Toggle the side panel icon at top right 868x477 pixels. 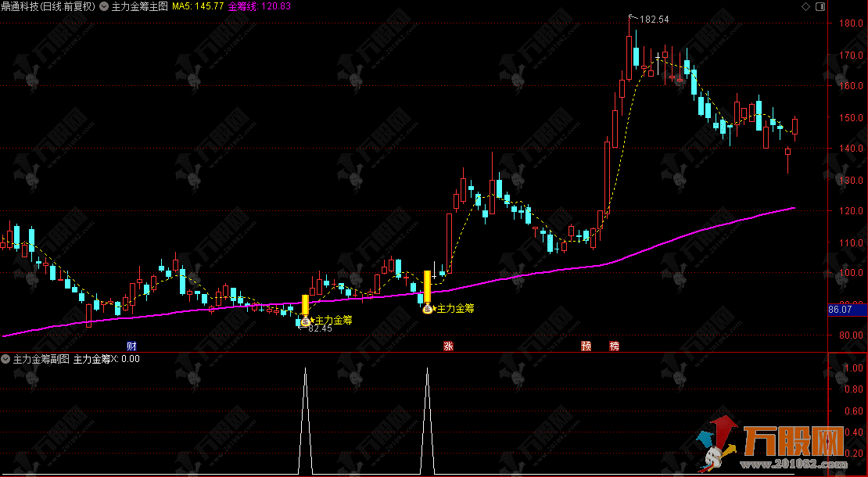(819, 6)
